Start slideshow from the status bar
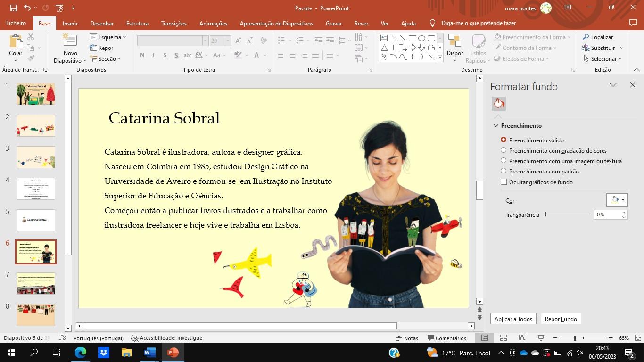 click(x=541, y=338)
